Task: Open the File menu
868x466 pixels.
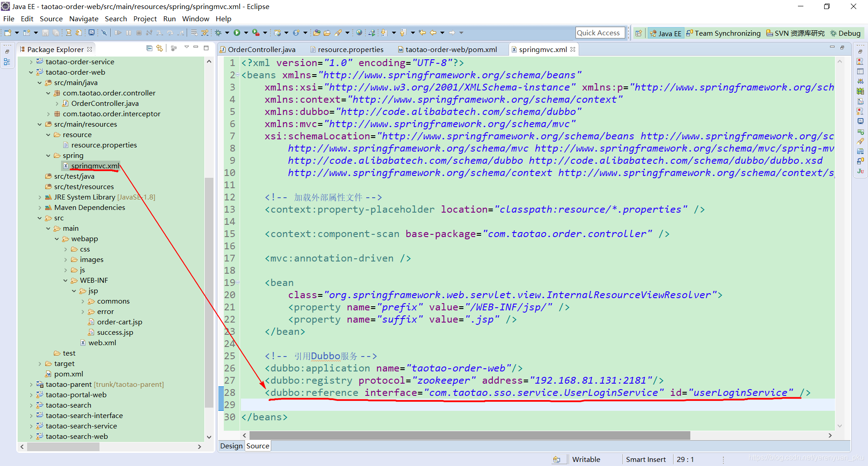Action: pos(9,19)
